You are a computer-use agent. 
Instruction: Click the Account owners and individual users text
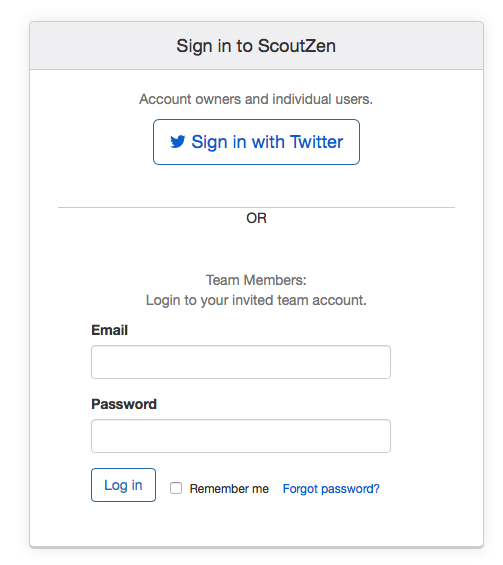click(x=256, y=99)
